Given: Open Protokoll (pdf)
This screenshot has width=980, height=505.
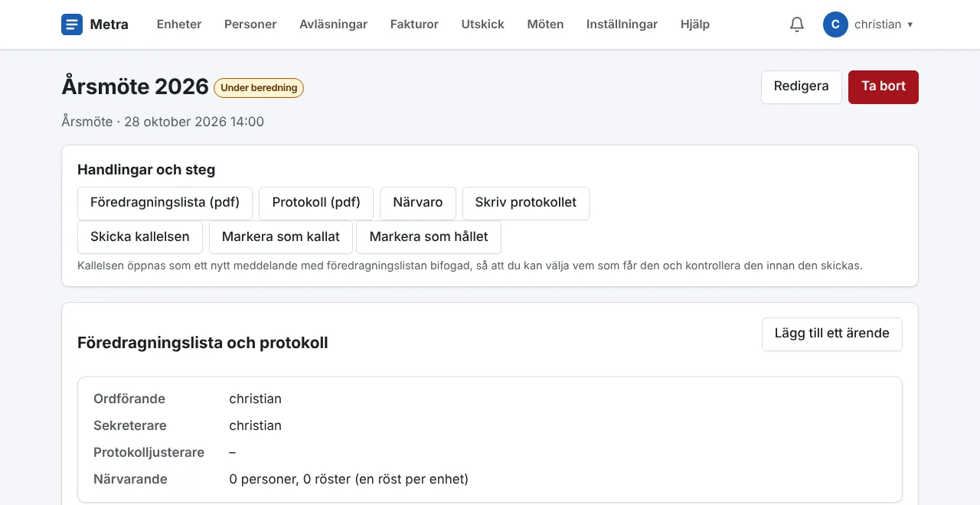Looking at the screenshot, I should pos(316,203).
